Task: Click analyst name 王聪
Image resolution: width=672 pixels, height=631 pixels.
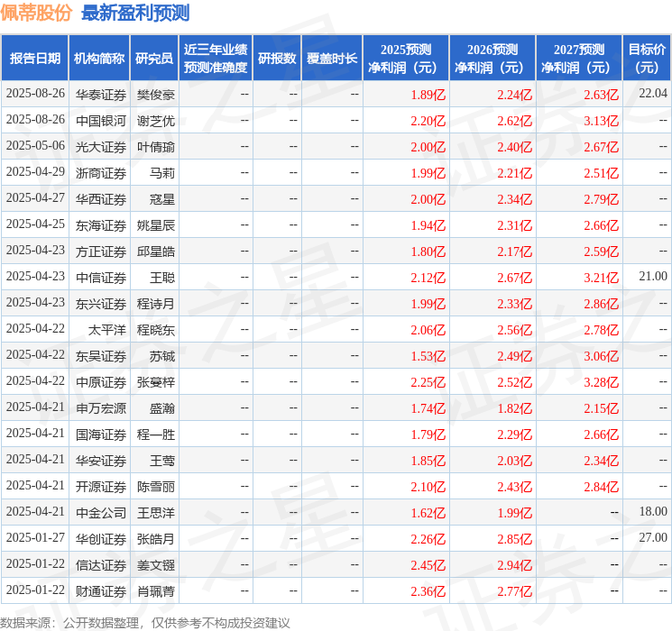Action: click(x=162, y=278)
